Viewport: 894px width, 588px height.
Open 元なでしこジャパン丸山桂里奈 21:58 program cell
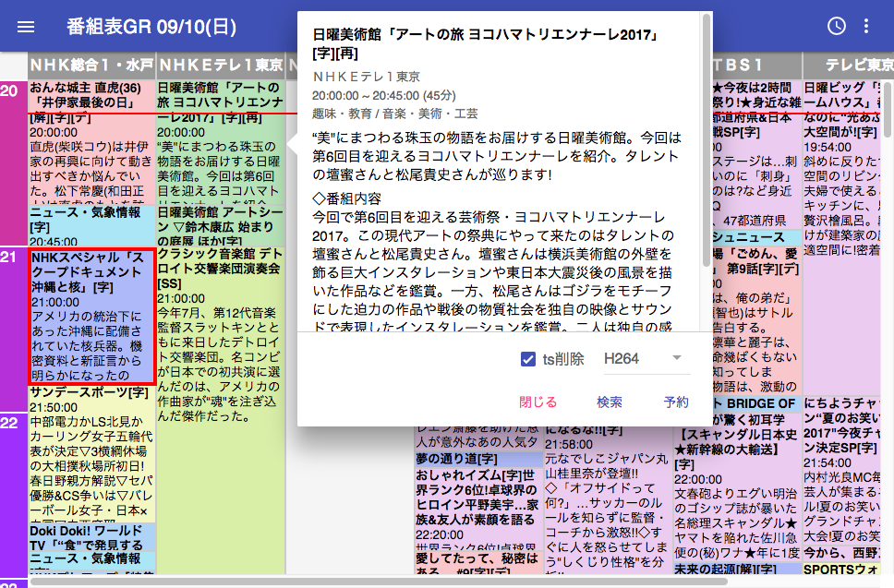(607, 498)
